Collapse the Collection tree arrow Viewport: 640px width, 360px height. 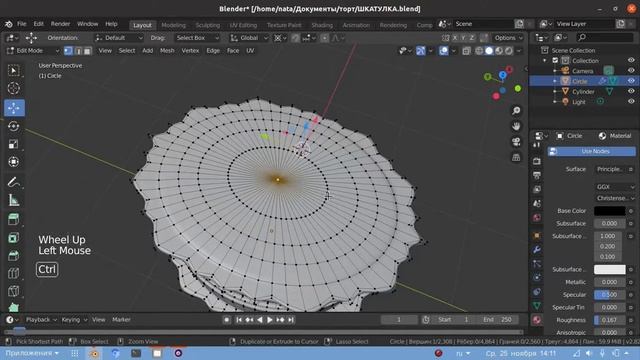[x=545, y=60]
